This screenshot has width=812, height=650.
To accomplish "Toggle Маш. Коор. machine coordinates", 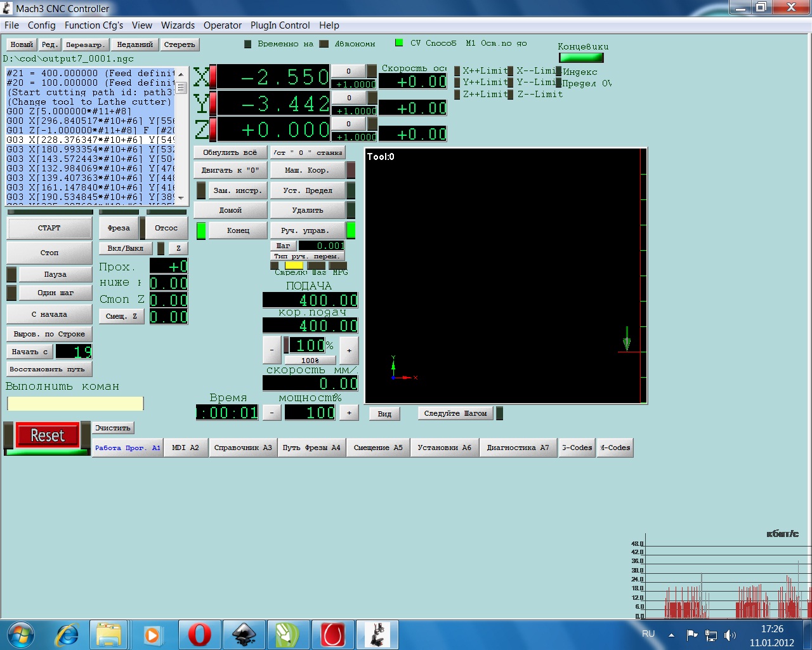I will 308,170.
